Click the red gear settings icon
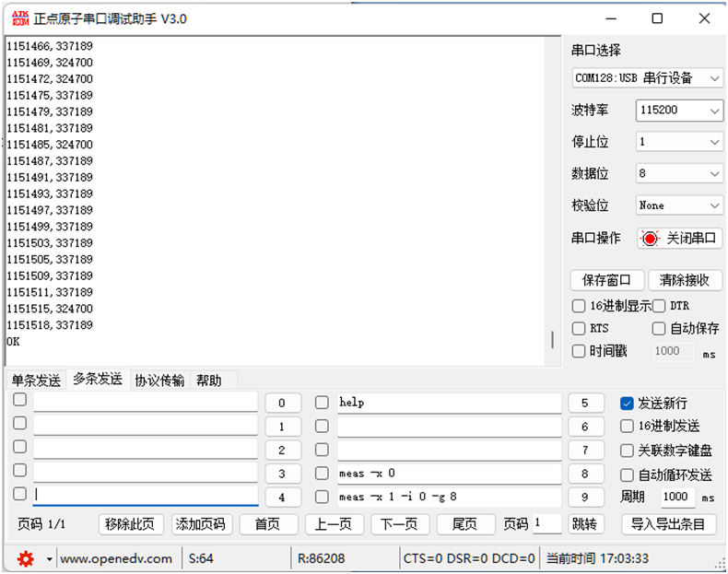Screen dimensions: 728x574 point(25,558)
